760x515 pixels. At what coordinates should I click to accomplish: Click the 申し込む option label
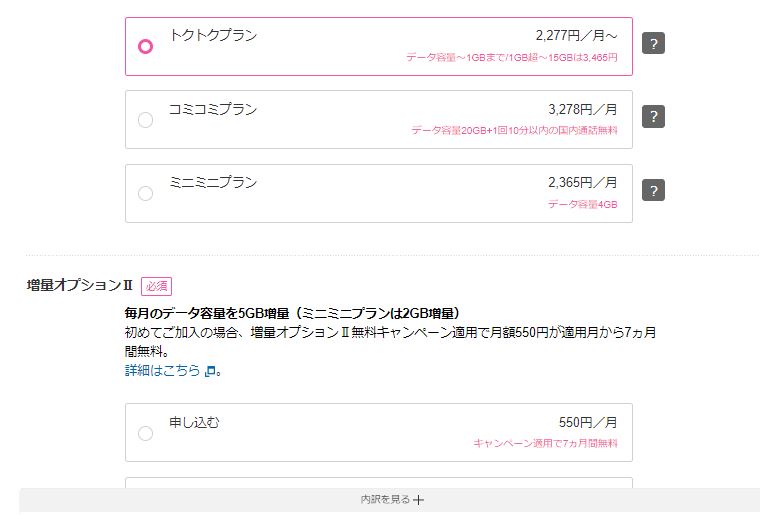194,422
